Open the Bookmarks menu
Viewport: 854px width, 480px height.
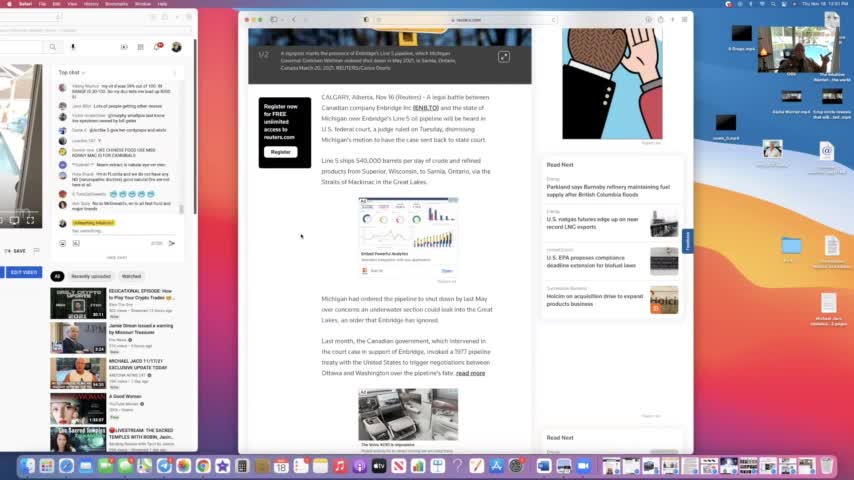tap(116, 4)
